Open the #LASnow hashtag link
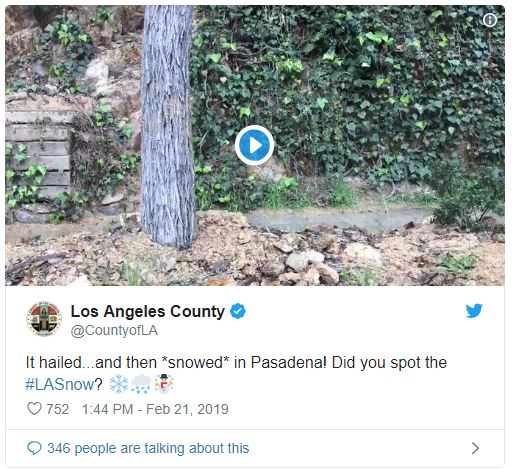515x469 pixels. [60, 384]
